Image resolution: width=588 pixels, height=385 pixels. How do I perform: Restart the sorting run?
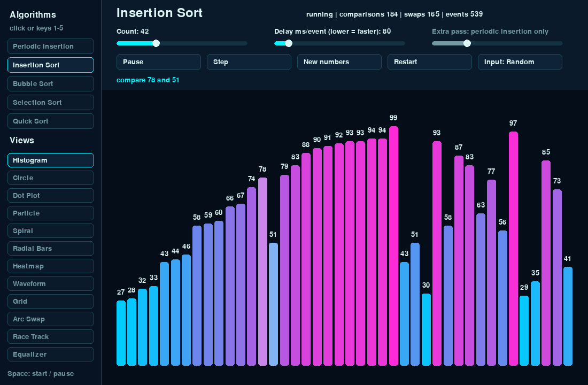[430, 62]
